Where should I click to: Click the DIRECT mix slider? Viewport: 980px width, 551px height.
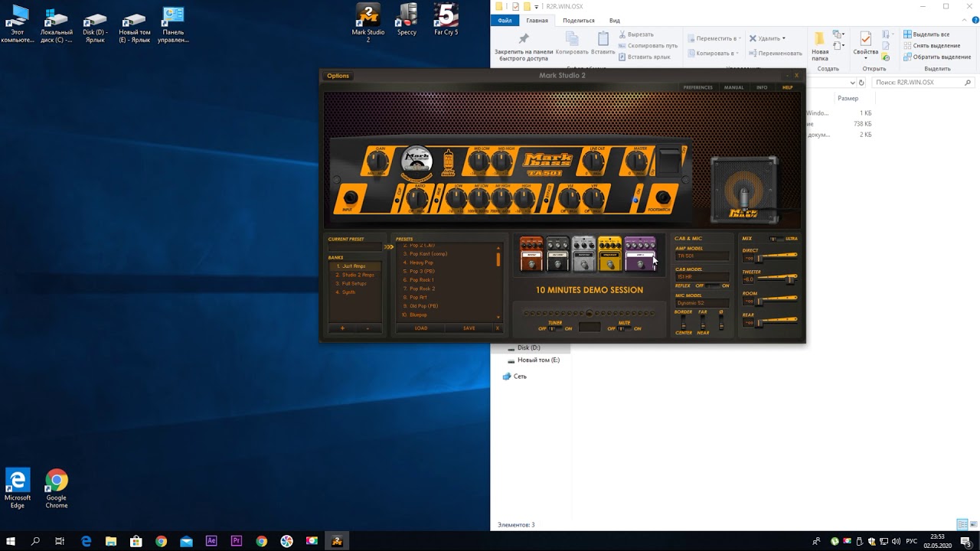(x=777, y=257)
